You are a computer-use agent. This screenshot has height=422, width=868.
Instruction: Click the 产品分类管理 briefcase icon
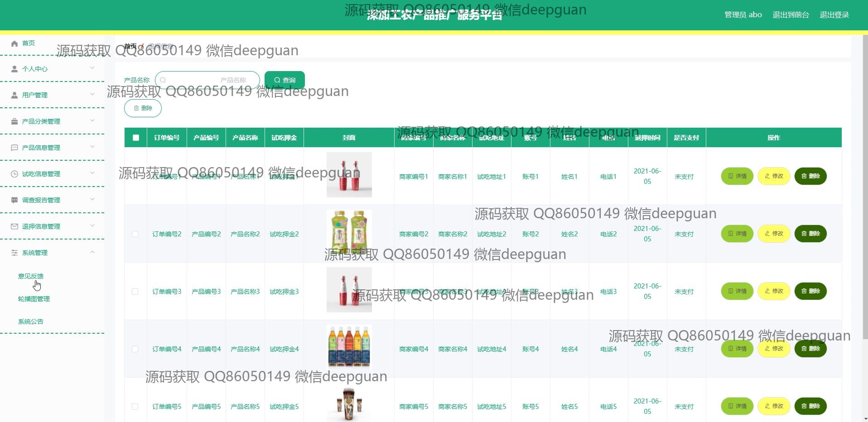point(14,121)
